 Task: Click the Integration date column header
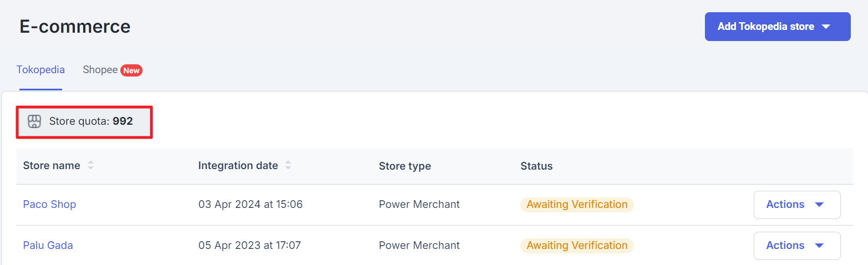pos(238,166)
